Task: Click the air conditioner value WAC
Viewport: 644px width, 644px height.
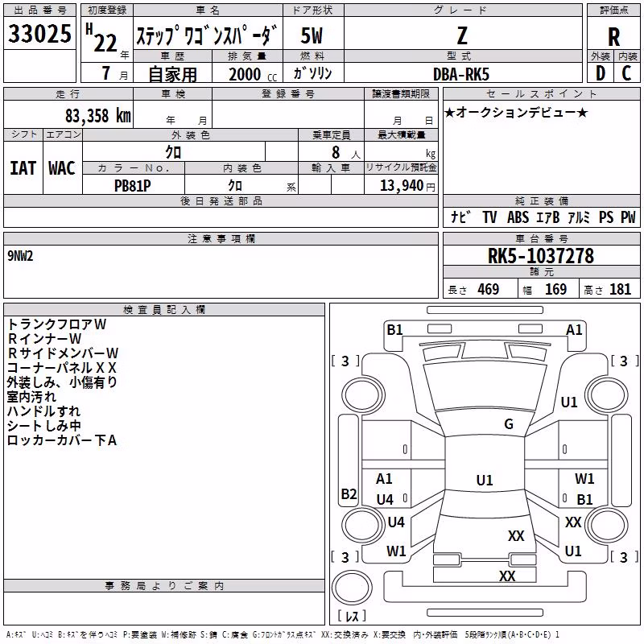Action: point(62,168)
